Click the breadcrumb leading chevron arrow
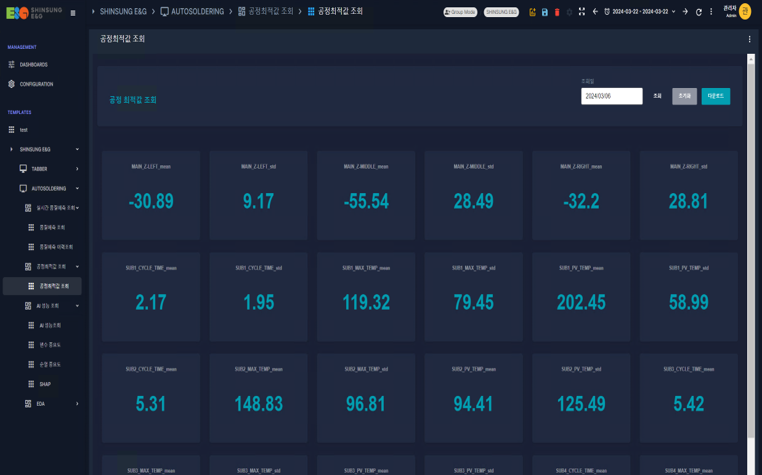 tap(93, 11)
